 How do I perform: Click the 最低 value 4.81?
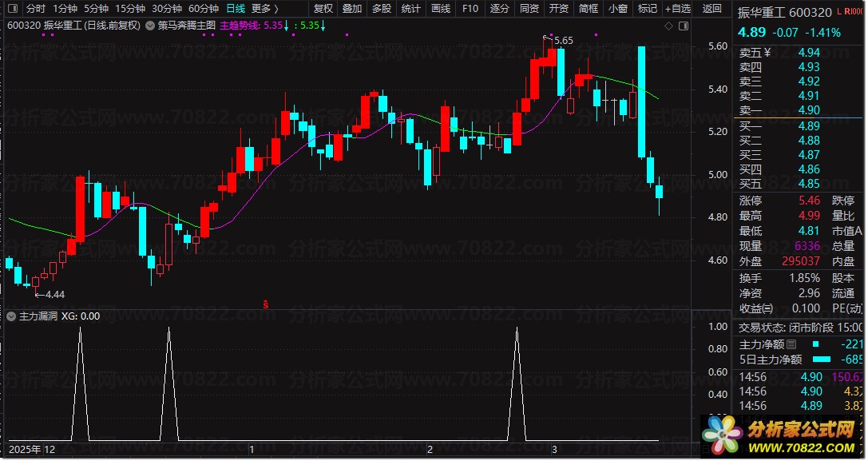[x=809, y=230]
